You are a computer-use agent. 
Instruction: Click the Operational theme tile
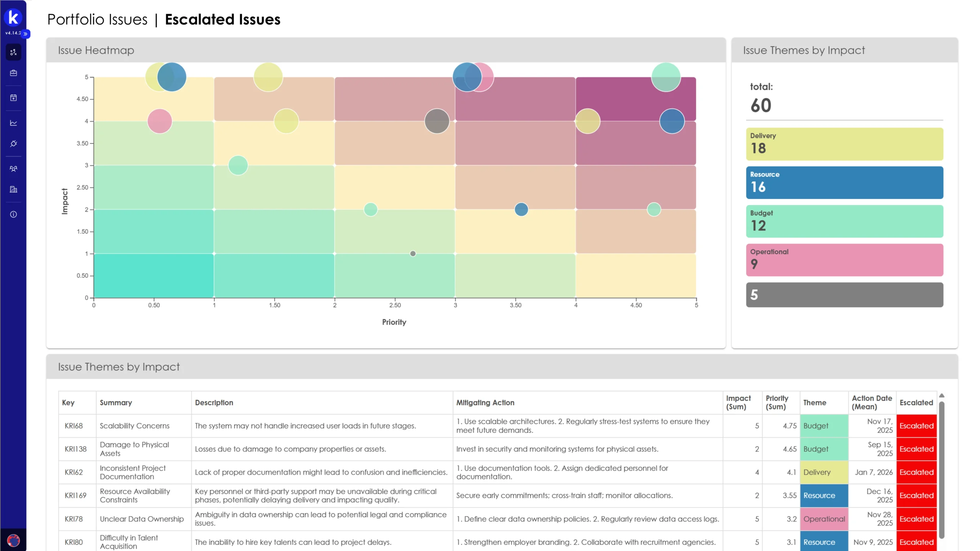pyautogui.click(x=844, y=260)
